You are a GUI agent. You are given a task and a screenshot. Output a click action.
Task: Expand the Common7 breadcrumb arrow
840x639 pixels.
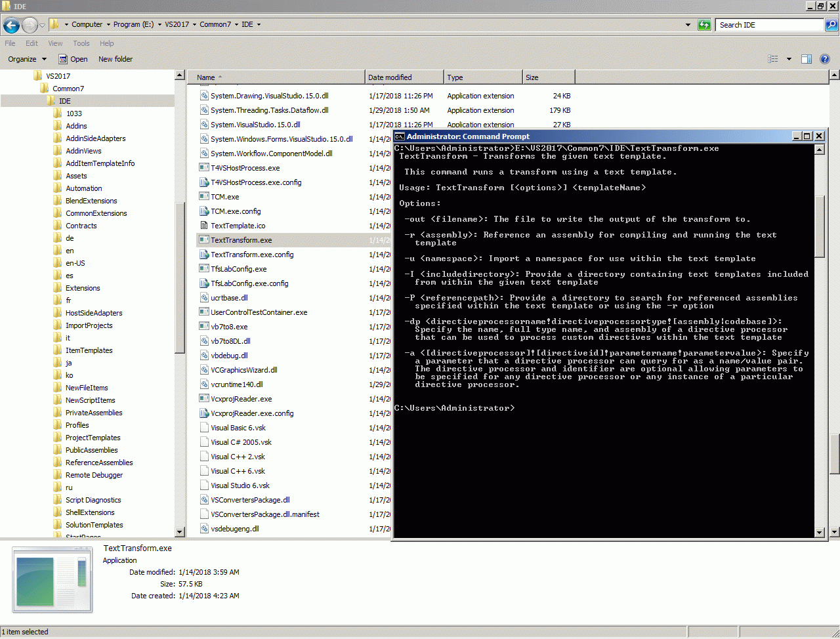[236, 25]
